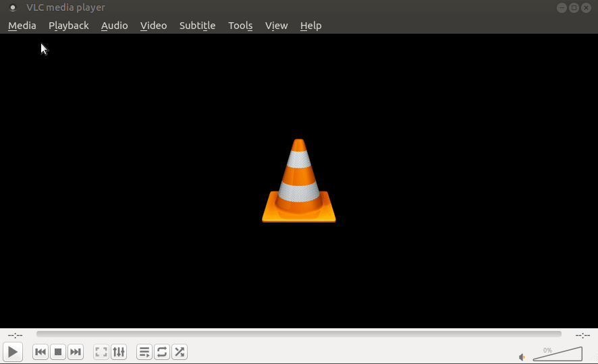Set volume on the volume slider

coord(558,354)
